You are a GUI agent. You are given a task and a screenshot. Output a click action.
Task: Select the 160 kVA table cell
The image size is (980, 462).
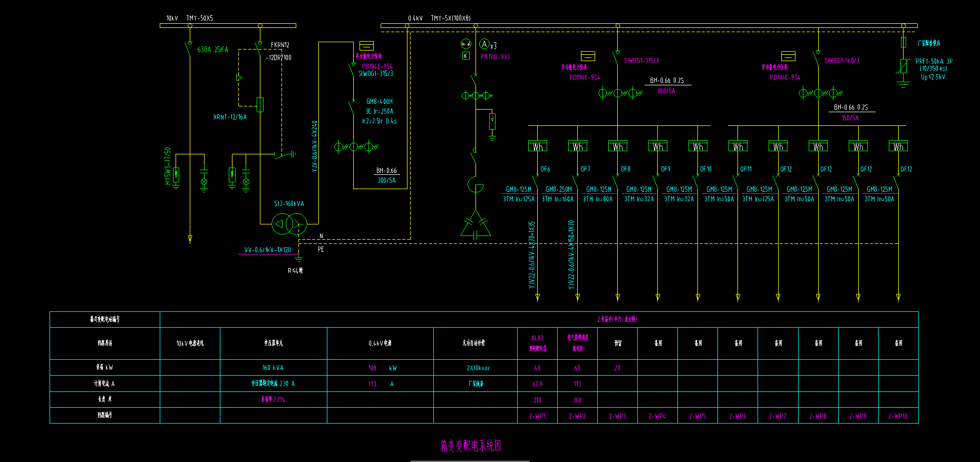coord(273,368)
